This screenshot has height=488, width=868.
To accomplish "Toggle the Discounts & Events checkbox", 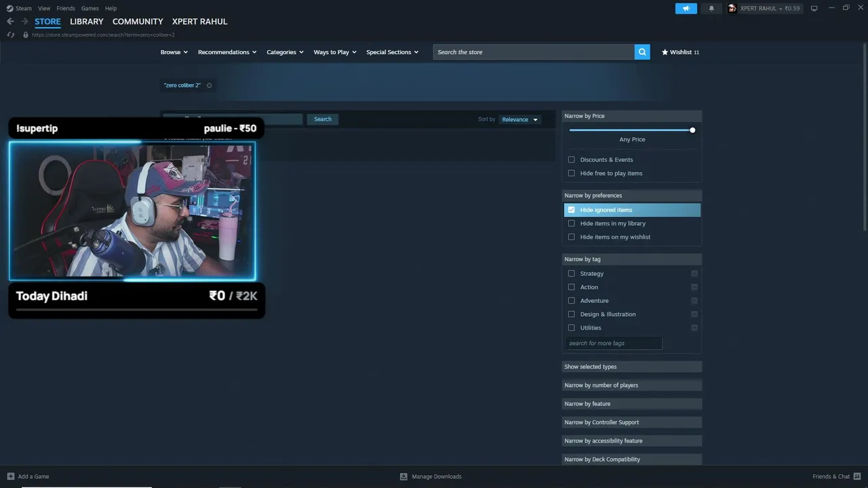I will pyautogui.click(x=572, y=160).
